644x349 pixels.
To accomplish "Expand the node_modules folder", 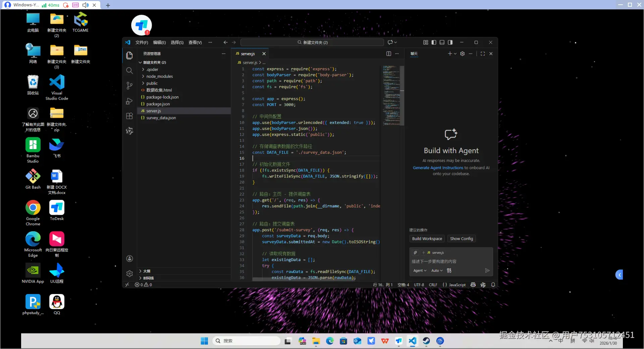I will [159, 77].
